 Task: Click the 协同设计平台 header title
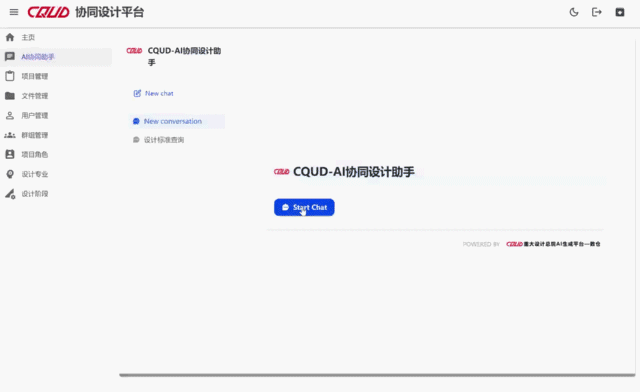(109, 12)
